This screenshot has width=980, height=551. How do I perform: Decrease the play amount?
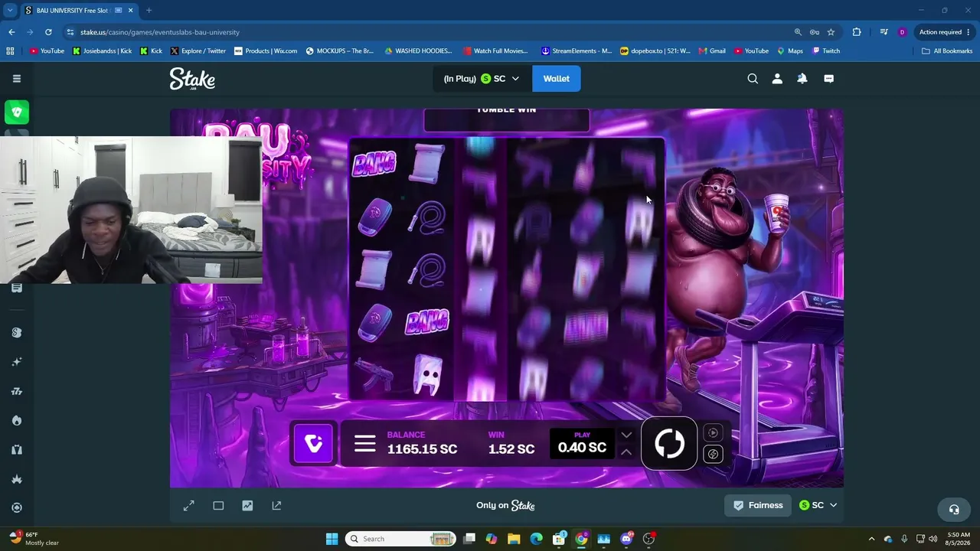(626, 435)
